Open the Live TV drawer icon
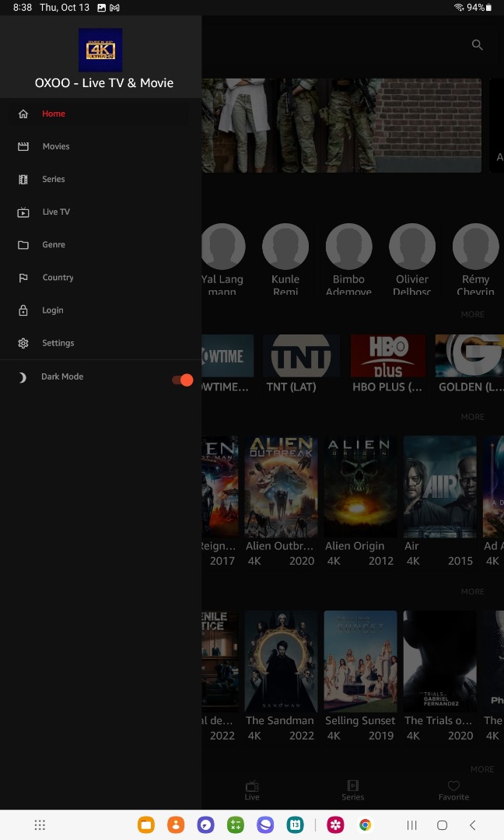Screen dimensions: 504x840 (x=23, y=212)
